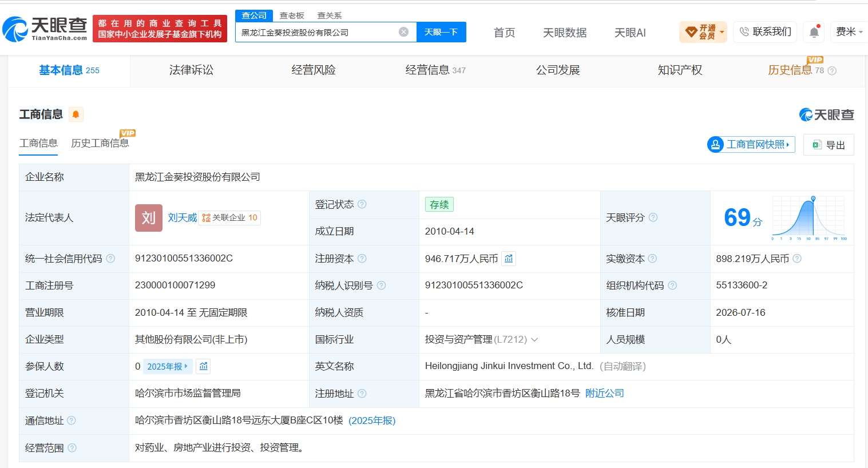
Task: Click the 刘 avatar of legal representative
Action: point(149,218)
